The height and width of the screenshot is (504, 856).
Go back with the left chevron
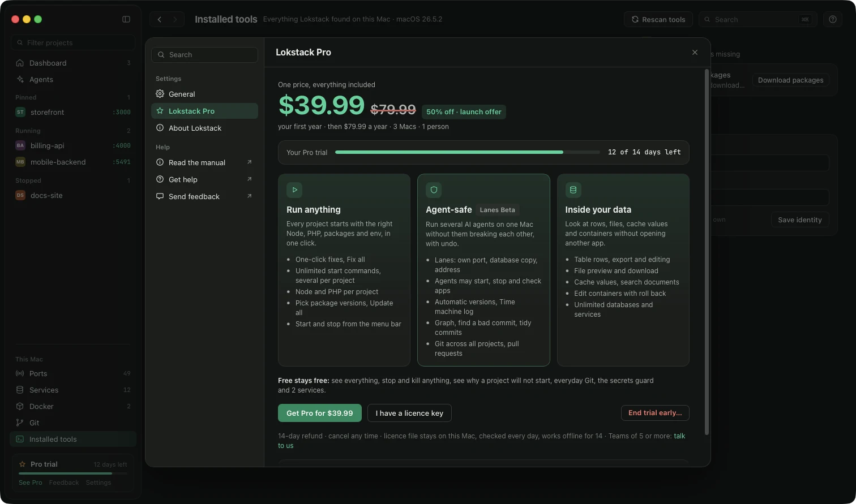point(160,19)
